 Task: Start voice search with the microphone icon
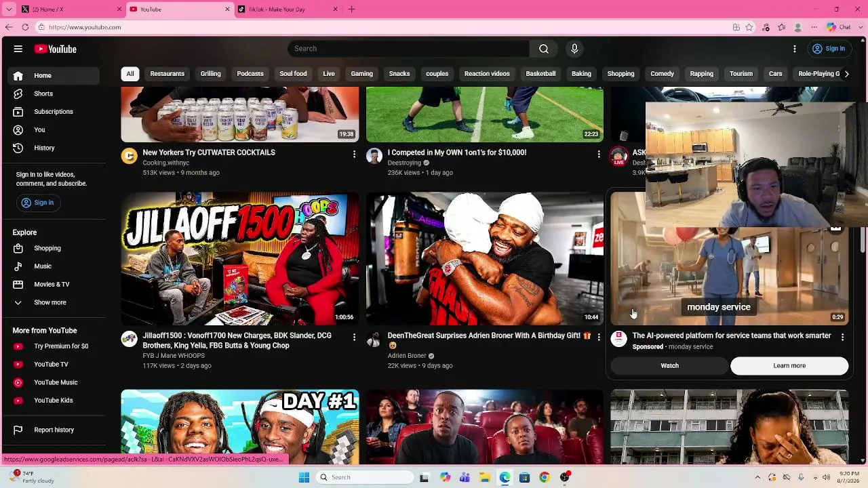574,49
